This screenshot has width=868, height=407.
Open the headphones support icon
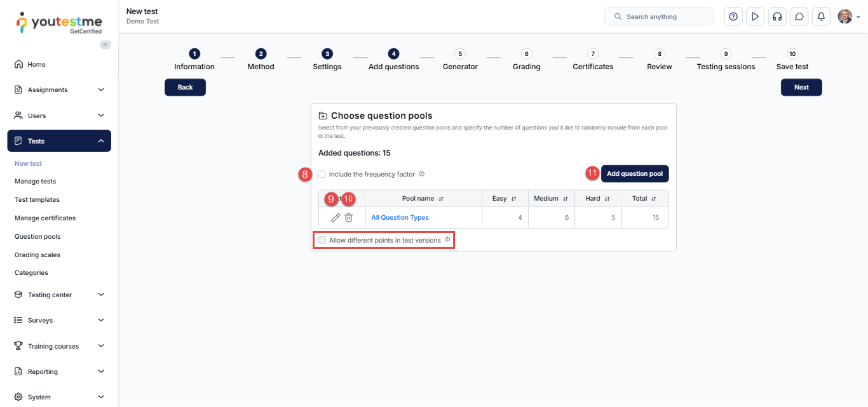pos(776,17)
